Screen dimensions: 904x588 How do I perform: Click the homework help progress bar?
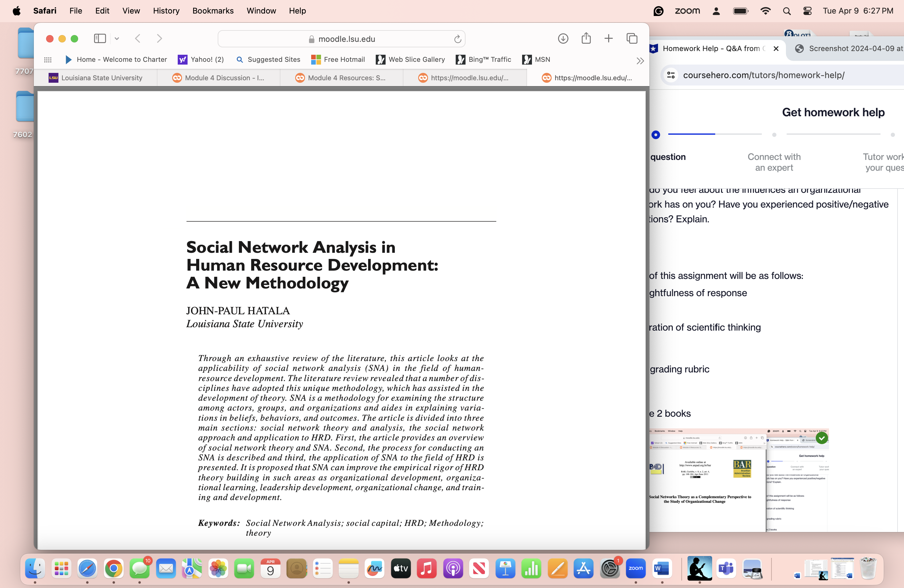click(x=715, y=134)
